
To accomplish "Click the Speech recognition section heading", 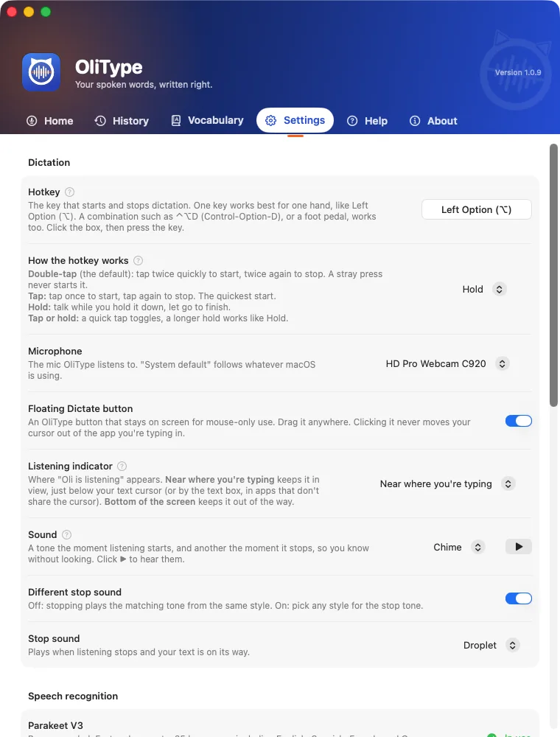I will [x=73, y=696].
